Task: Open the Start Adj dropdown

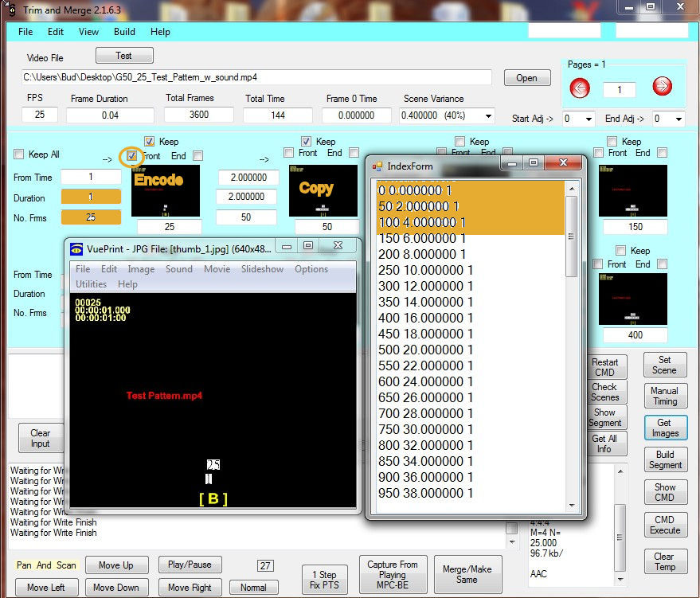Action: coord(589,119)
